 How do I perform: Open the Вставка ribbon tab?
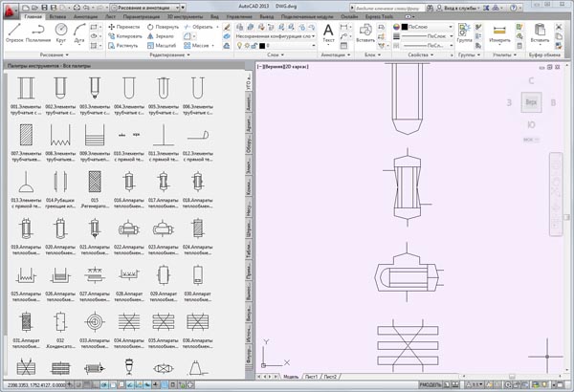point(56,17)
